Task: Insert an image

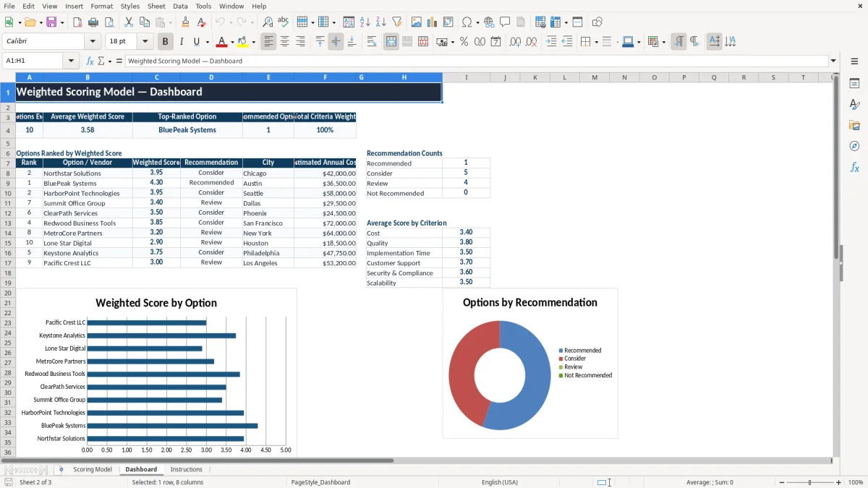Action: point(417,22)
